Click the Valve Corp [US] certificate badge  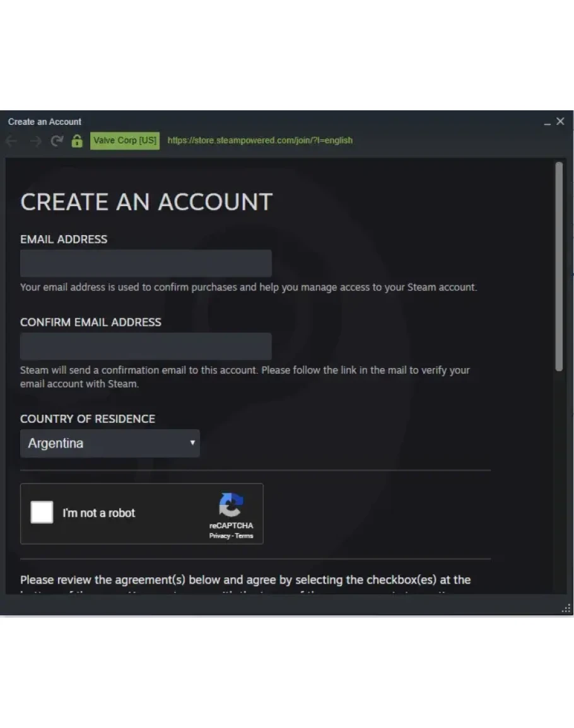tap(125, 141)
